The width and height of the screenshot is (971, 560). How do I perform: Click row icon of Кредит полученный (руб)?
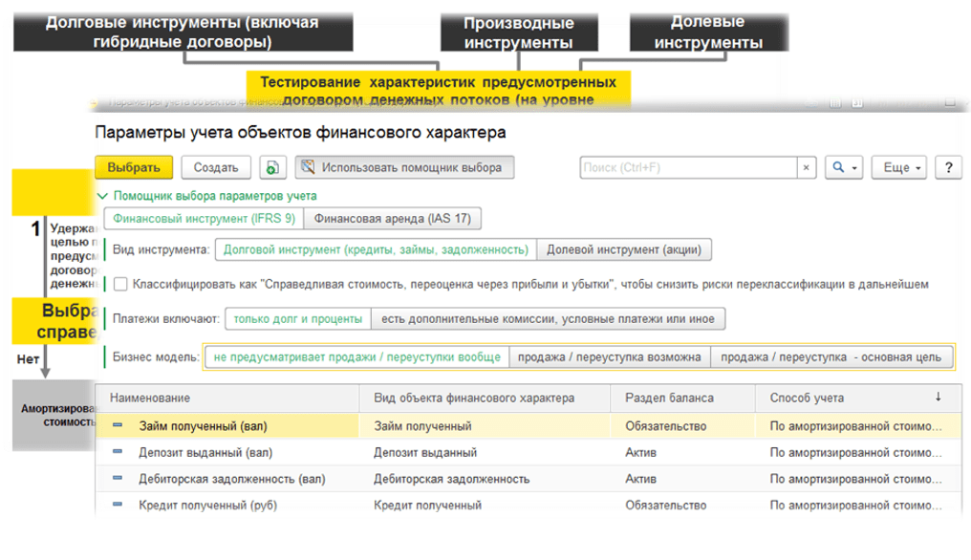click(x=119, y=504)
